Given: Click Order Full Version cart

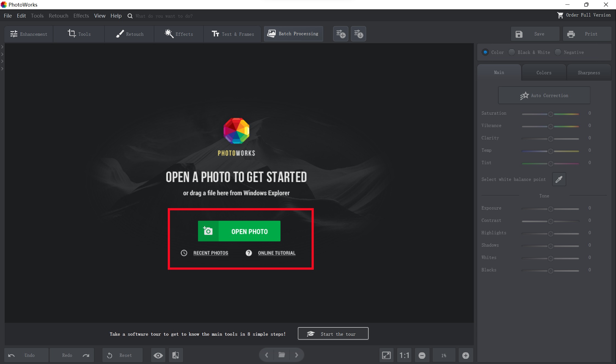Looking at the screenshot, I should click(584, 15).
